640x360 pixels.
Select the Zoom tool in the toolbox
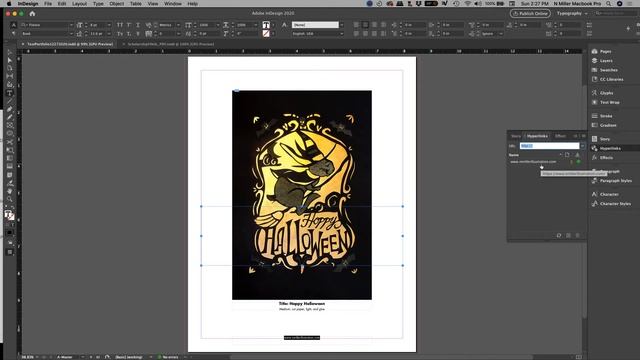point(9,199)
